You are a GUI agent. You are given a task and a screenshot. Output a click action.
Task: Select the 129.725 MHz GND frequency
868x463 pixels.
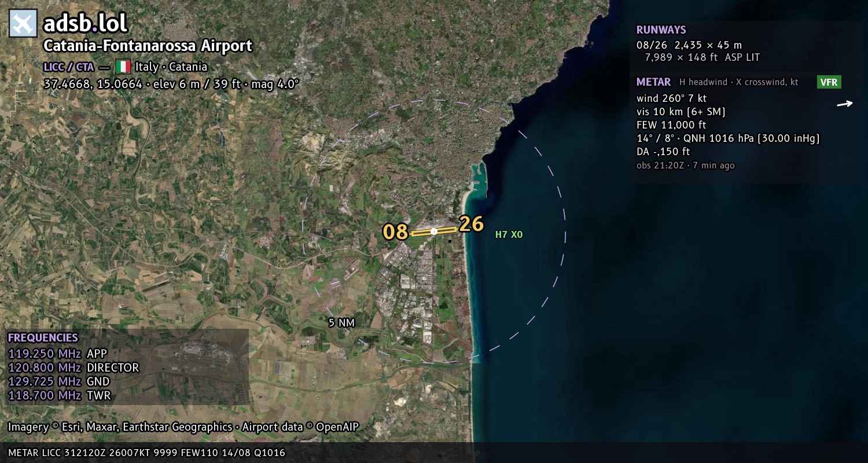pyautogui.click(x=59, y=381)
